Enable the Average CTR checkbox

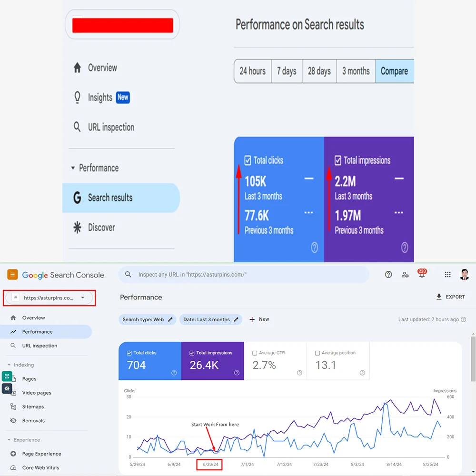255,353
